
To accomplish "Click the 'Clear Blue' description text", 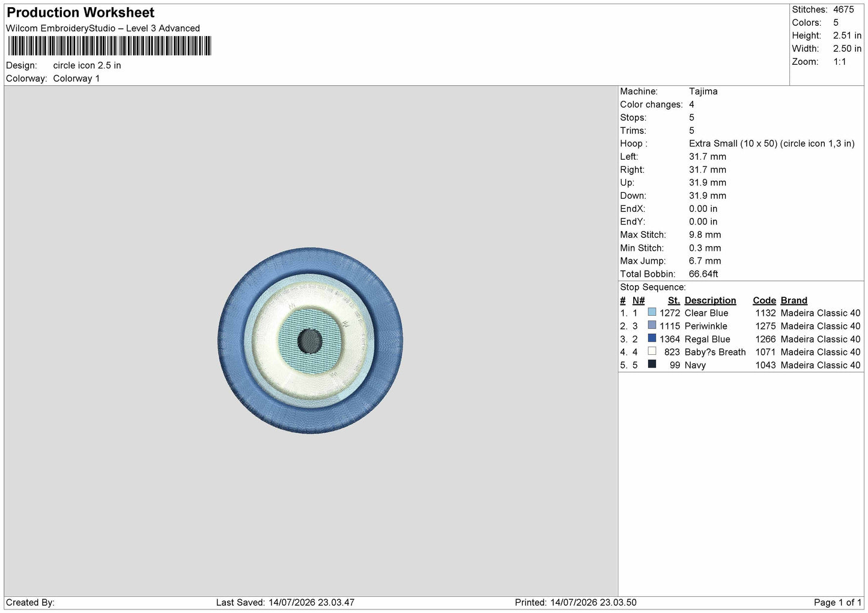I will (x=706, y=313).
